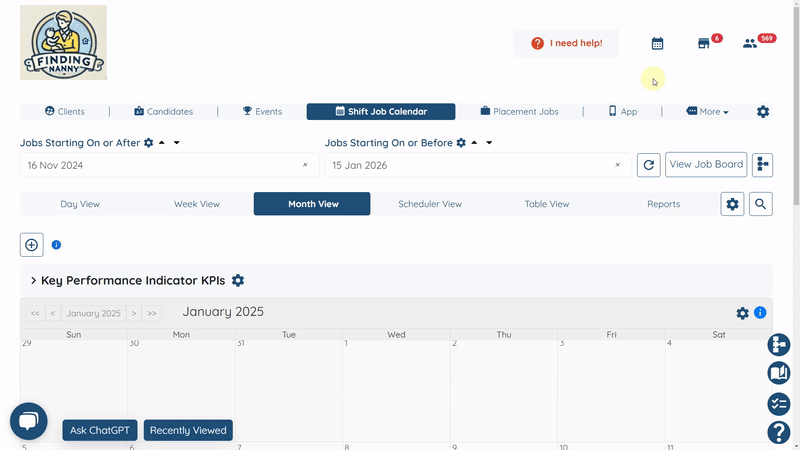The image size is (800, 450).
Task: Open the store icon with badge 6
Action: point(704,43)
